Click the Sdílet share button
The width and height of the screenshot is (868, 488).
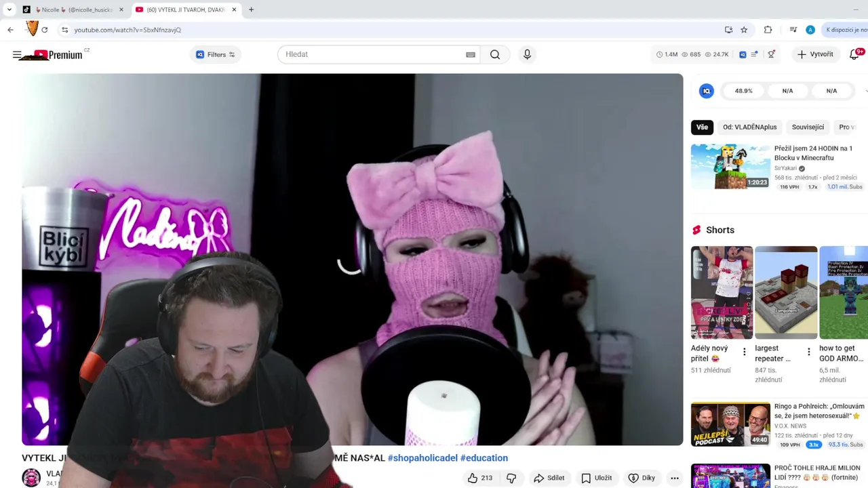click(549, 478)
